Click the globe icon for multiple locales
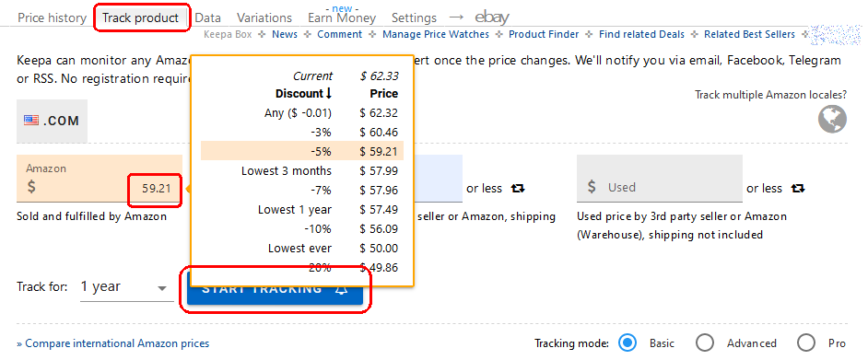868x360 pixels. [x=832, y=119]
